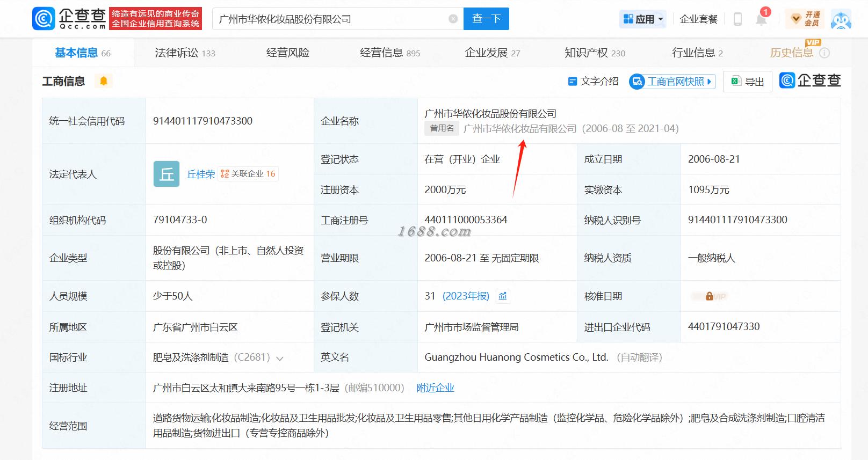Viewport: 868px width, 460px height.
Task: Open the Qcc.com logo homepage
Action: pos(70,19)
